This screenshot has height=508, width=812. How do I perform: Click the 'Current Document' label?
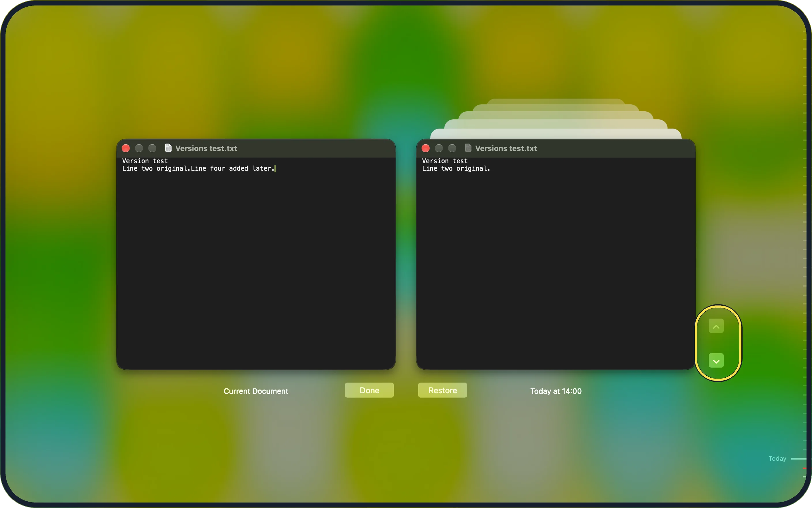[256, 391]
